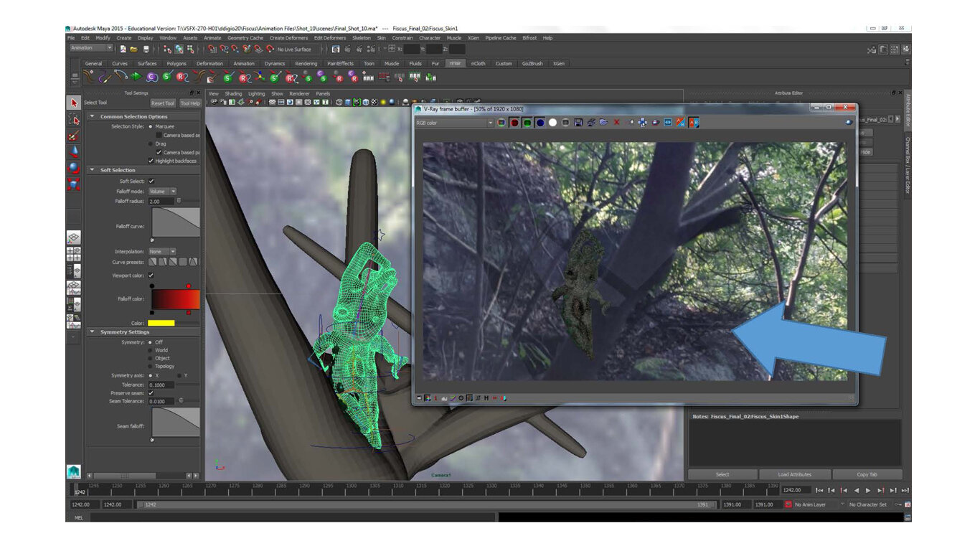Click the single perspective layout icon in toolbox

(74, 237)
